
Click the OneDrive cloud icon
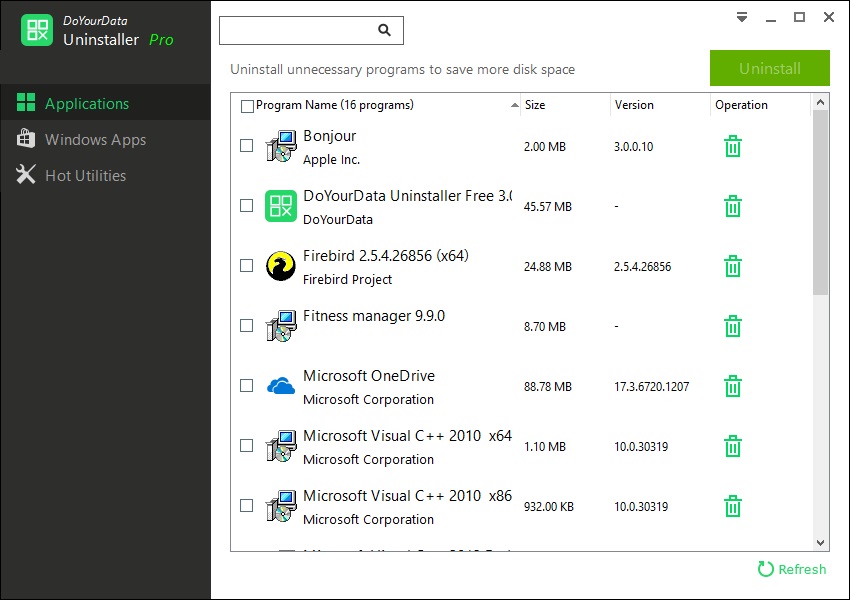click(281, 386)
